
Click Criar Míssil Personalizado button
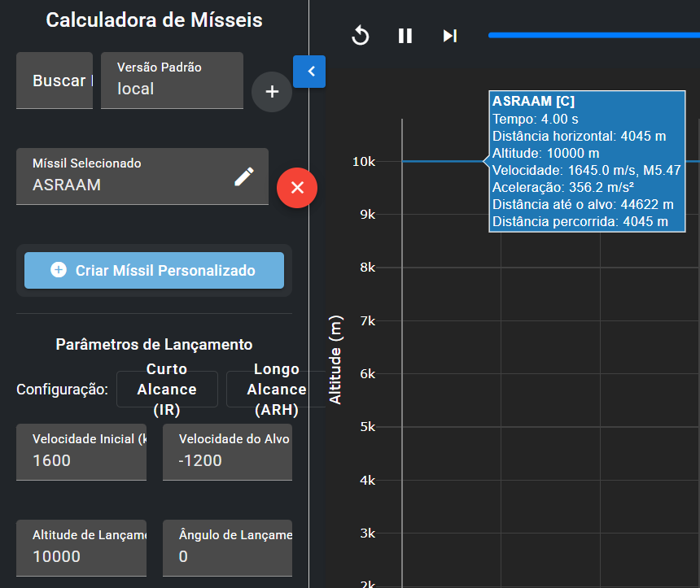154,271
